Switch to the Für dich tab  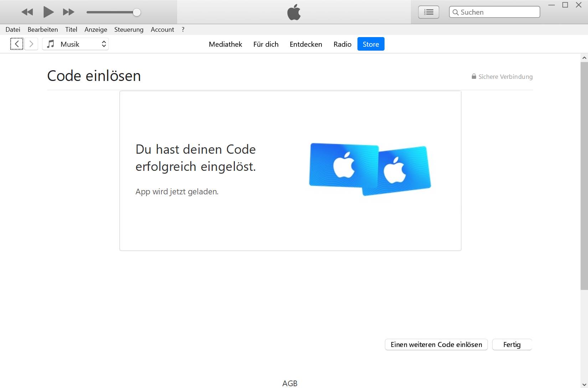pos(266,44)
